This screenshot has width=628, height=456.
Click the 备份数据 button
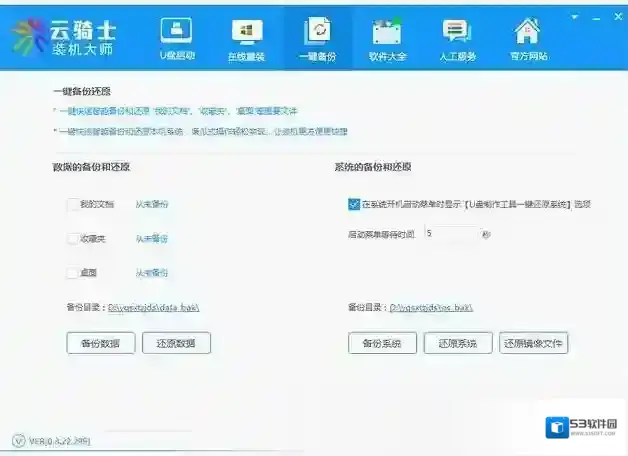click(x=99, y=343)
